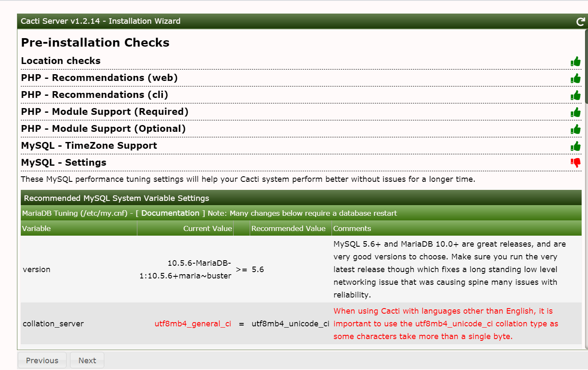Click the Current Value column header
This screenshot has width=588, height=370.
tap(185, 228)
